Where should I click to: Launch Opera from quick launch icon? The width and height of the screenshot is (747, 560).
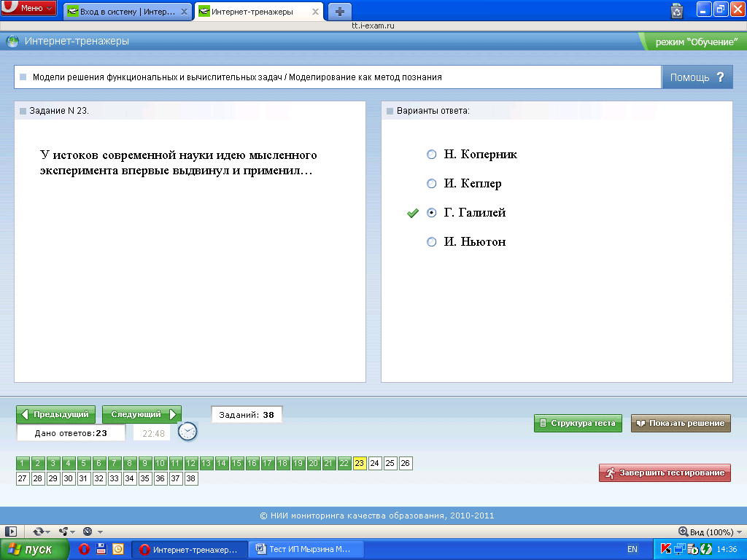[x=84, y=550]
